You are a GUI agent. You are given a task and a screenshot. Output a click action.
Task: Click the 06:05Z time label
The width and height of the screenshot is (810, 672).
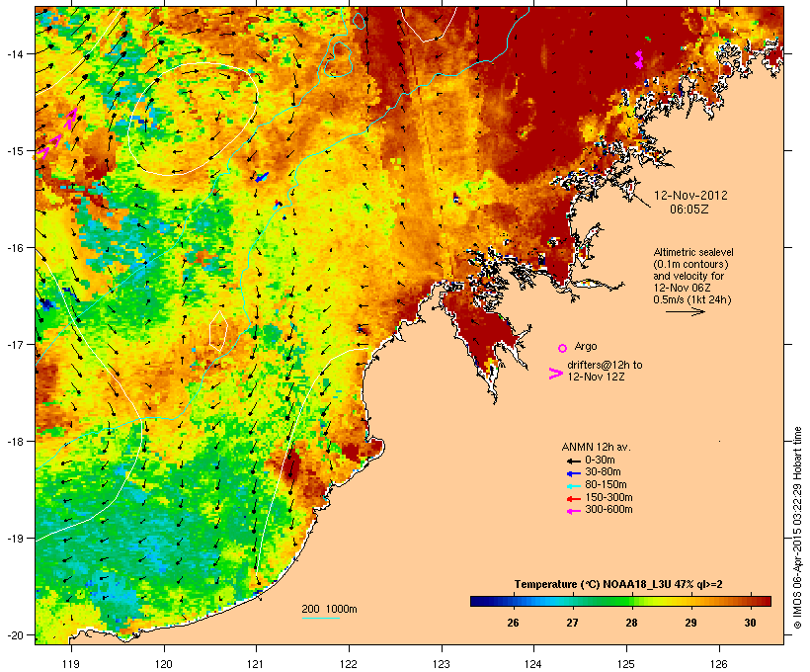(x=689, y=210)
